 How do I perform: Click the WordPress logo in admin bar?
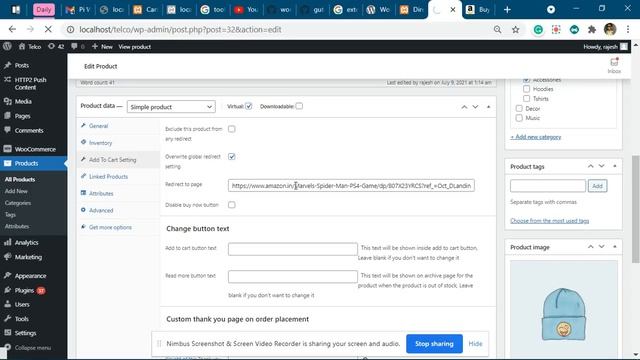pos(7,47)
